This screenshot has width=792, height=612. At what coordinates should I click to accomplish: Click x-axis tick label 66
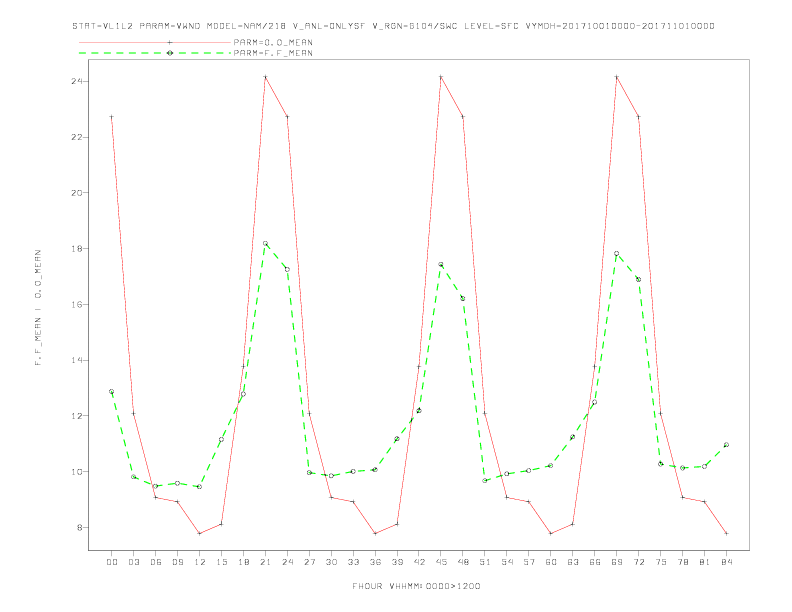tap(595, 562)
